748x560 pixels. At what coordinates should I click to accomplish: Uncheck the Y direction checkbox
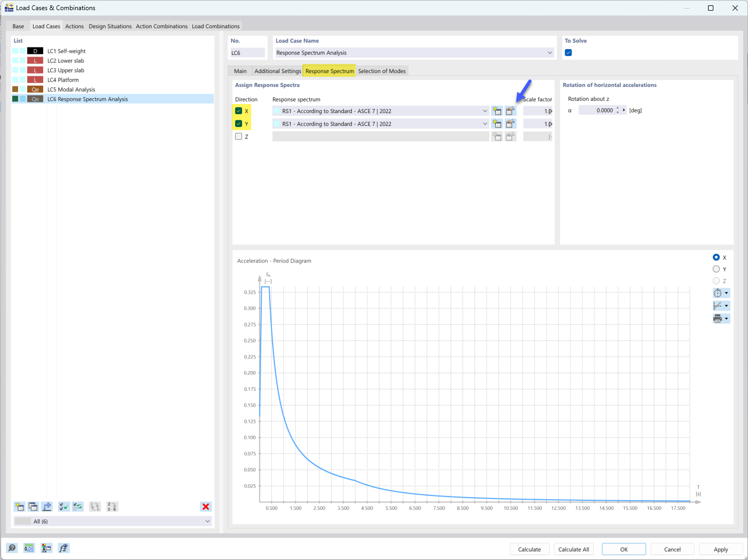(239, 124)
